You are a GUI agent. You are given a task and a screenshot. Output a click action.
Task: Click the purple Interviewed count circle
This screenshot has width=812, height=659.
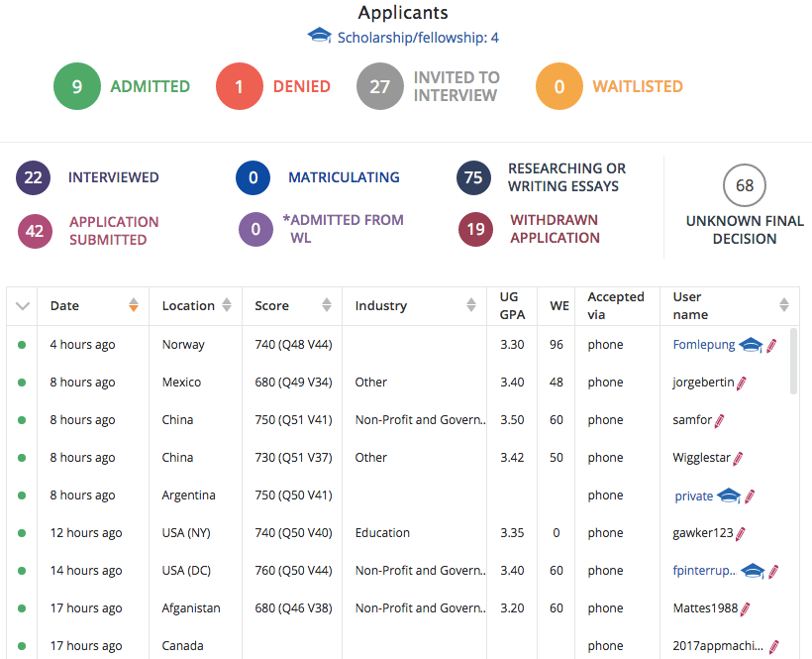click(34, 177)
